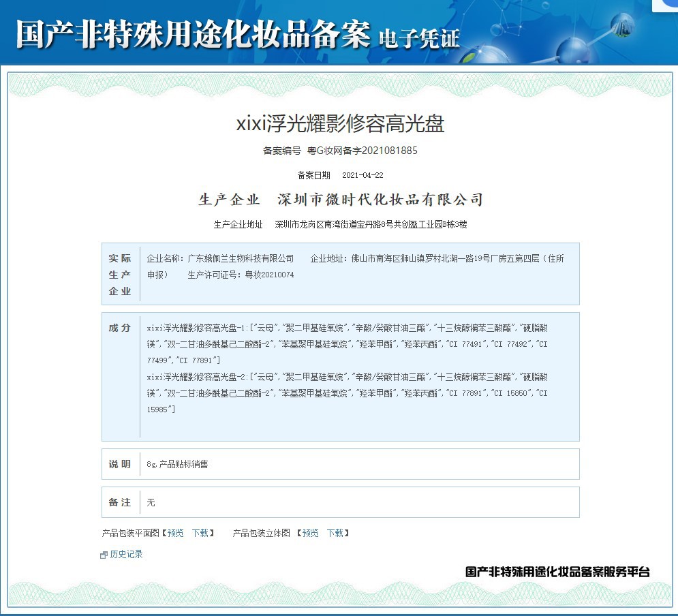The height and width of the screenshot is (616, 678).
Task: Click the 说明 row label
Action: pyautogui.click(x=120, y=464)
